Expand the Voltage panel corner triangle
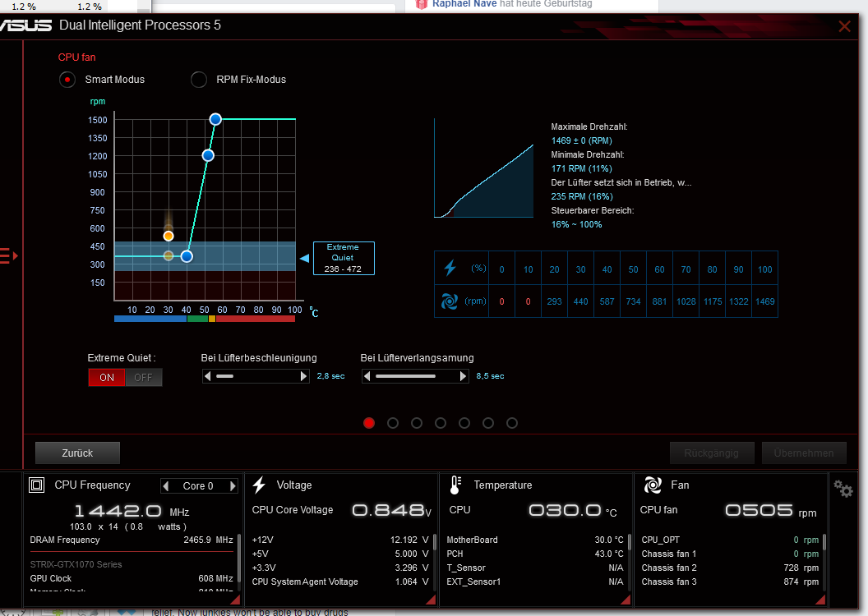The width and height of the screenshot is (868, 616). (x=431, y=600)
